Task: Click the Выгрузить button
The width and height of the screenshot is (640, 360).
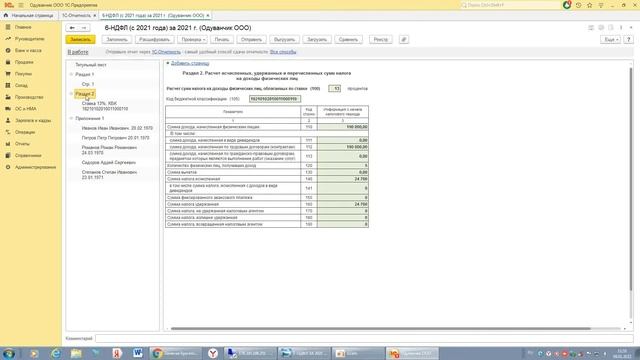Action: tap(284, 40)
